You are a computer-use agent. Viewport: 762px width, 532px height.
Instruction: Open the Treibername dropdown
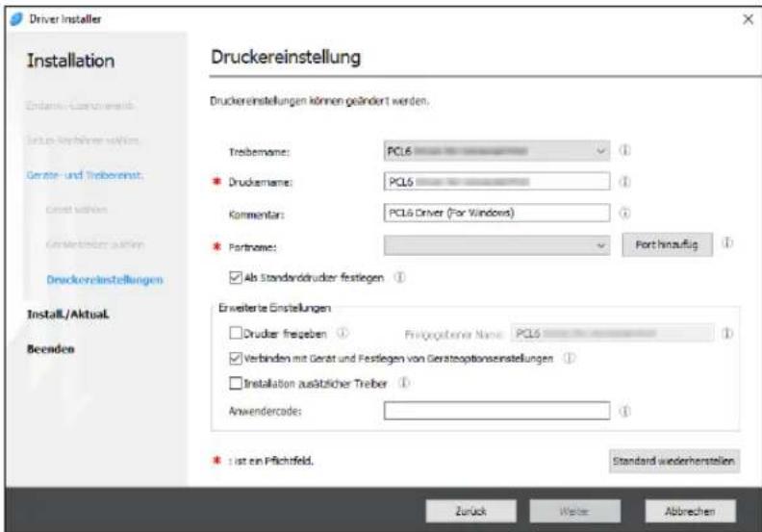[496, 151]
